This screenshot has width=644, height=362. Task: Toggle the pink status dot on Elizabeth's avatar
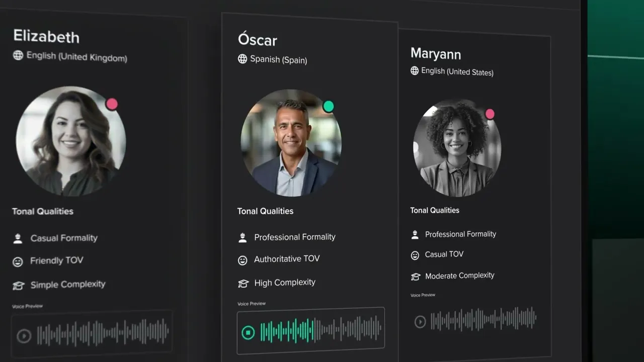112,104
